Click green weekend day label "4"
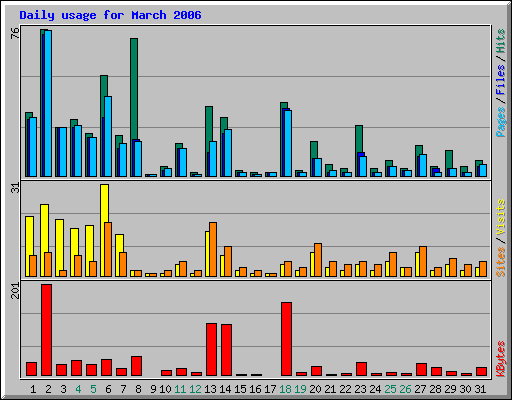 click(x=78, y=389)
